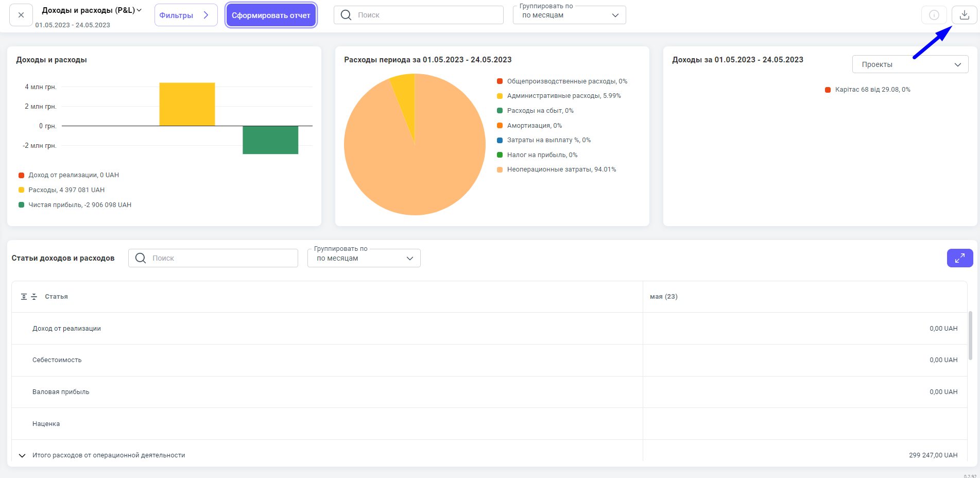This screenshot has height=478, width=980.
Task: Expand Итого расходов от операционной деятельности row
Action: [x=22, y=455]
